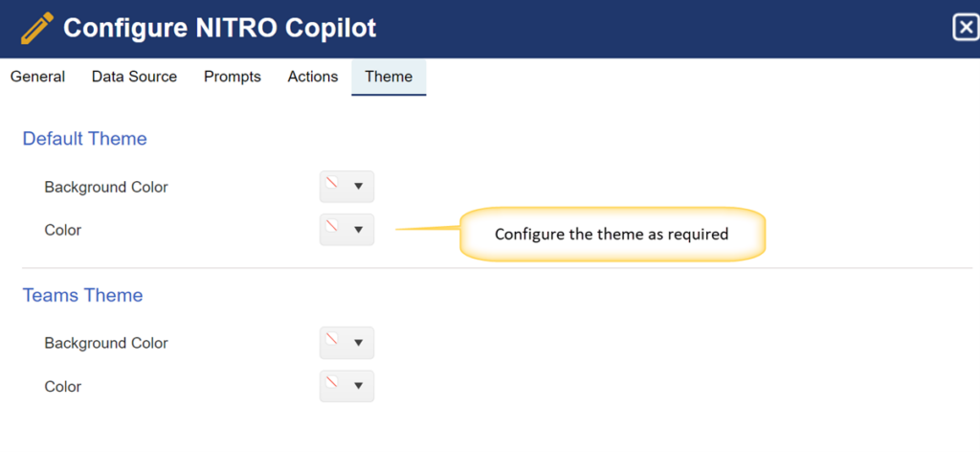Click the Theme tab
This screenshot has width=980, height=452.
point(389,77)
